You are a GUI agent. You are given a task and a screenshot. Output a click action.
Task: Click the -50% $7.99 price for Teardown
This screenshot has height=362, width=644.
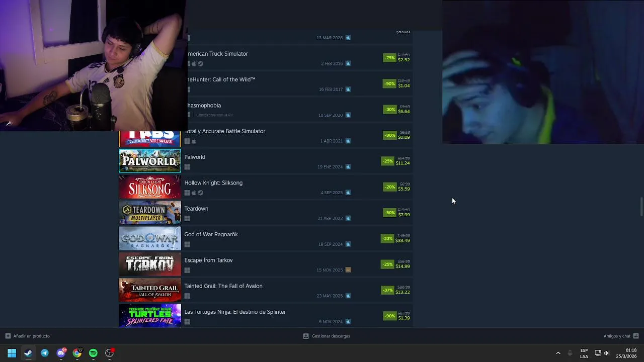pos(396,213)
